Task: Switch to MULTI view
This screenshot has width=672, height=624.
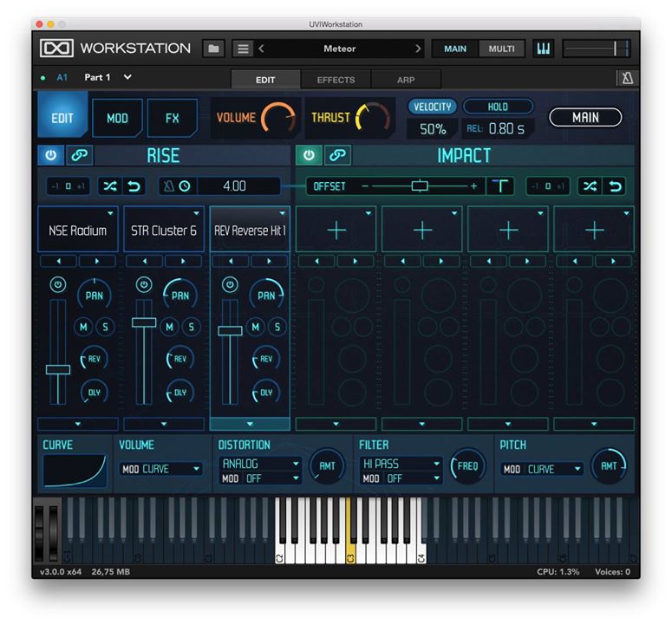Action: click(501, 49)
